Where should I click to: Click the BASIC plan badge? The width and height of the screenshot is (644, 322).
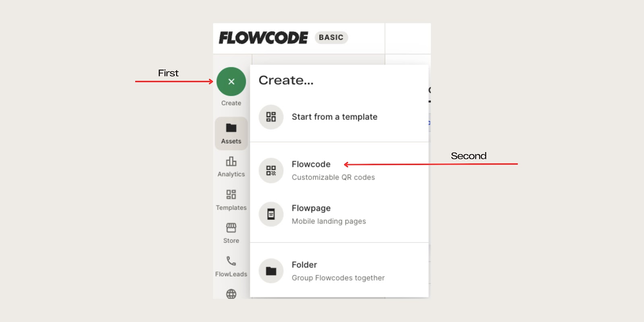click(x=331, y=37)
